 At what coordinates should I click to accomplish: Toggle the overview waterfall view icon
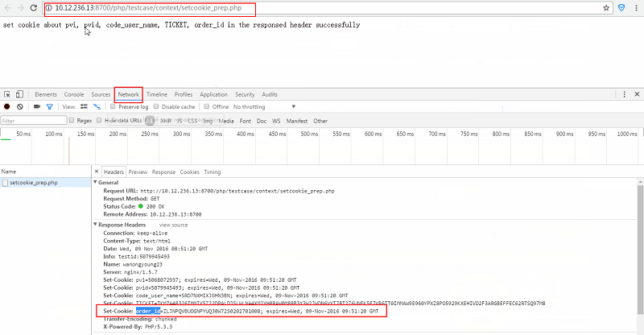tap(97, 107)
